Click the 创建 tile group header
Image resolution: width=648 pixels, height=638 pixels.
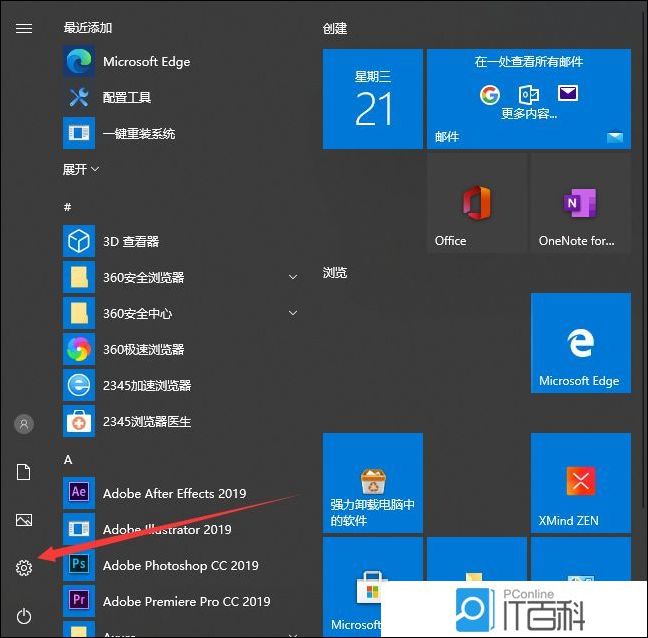coord(335,29)
